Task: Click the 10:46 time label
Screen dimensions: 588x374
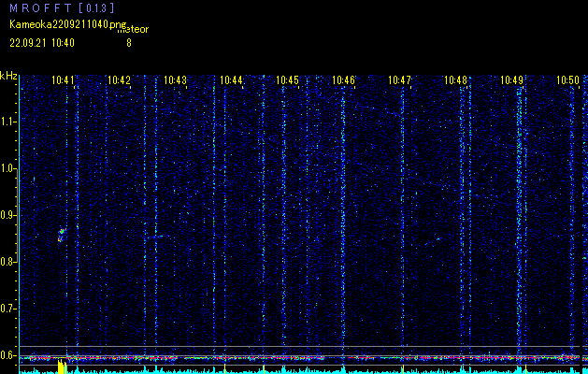Action: tap(343, 80)
